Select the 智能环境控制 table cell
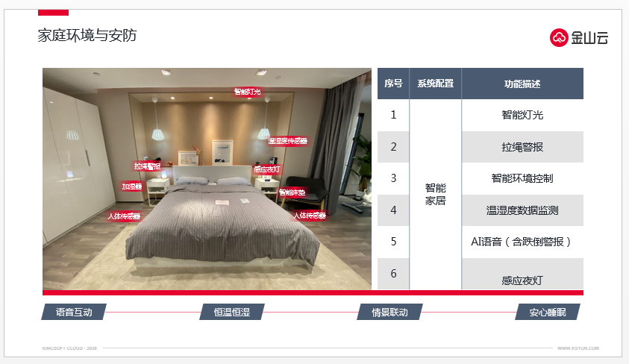The image size is (629, 364). [522, 178]
